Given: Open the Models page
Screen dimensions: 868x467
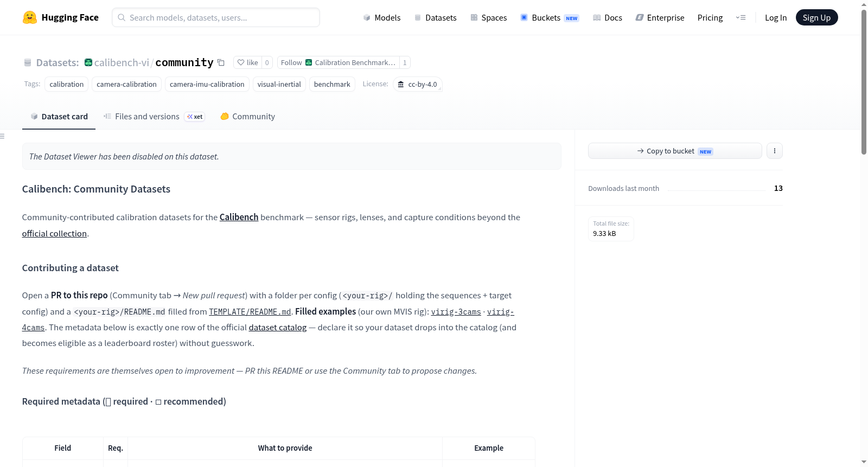Looking at the screenshot, I should click(x=382, y=17).
